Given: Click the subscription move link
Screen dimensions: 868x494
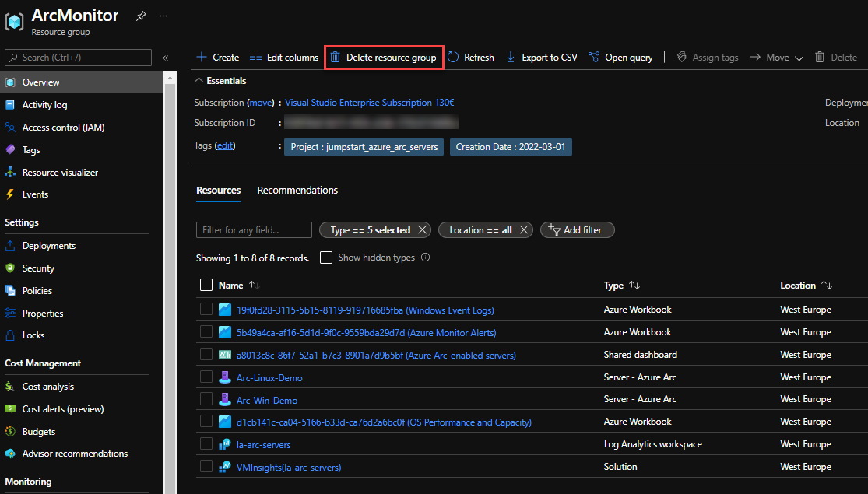Looking at the screenshot, I should point(261,103).
